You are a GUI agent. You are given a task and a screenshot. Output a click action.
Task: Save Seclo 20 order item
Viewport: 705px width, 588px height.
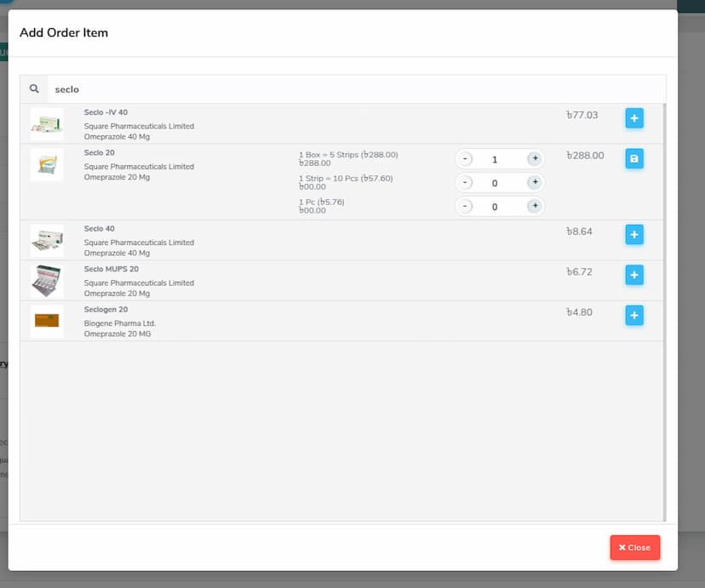[x=634, y=158]
